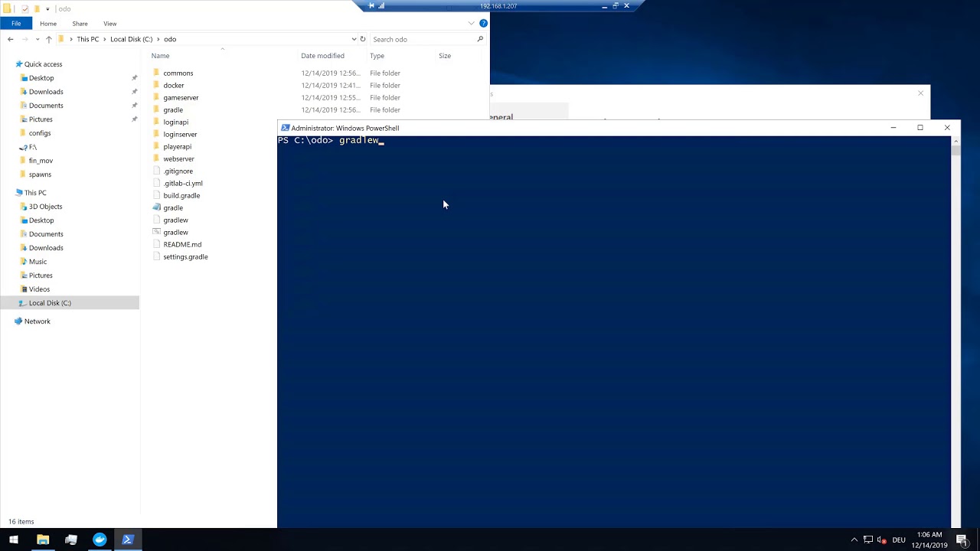Sort files by Type column
Viewport: 980px width, 551px height.
click(x=400, y=56)
